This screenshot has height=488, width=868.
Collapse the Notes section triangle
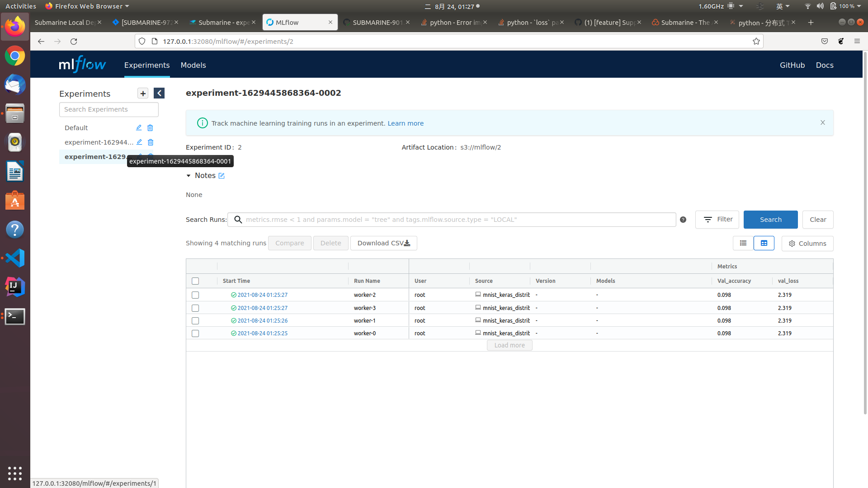[x=189, y=176]
